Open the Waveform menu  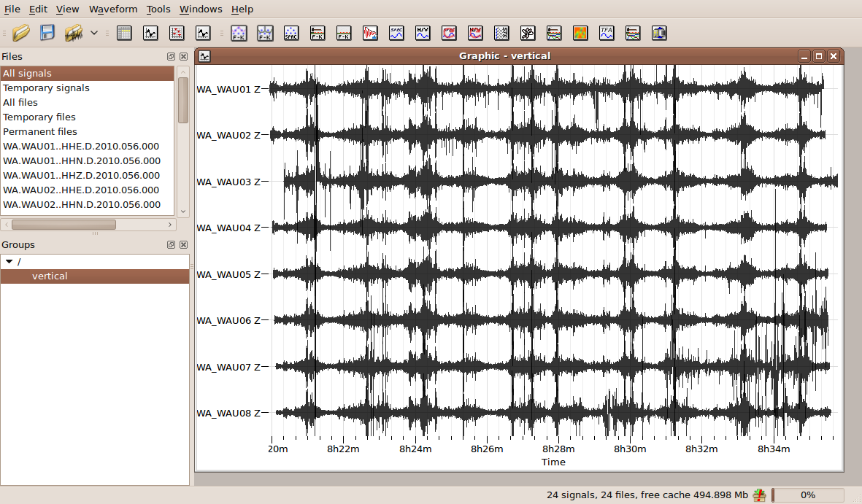[x=113, y=9]
